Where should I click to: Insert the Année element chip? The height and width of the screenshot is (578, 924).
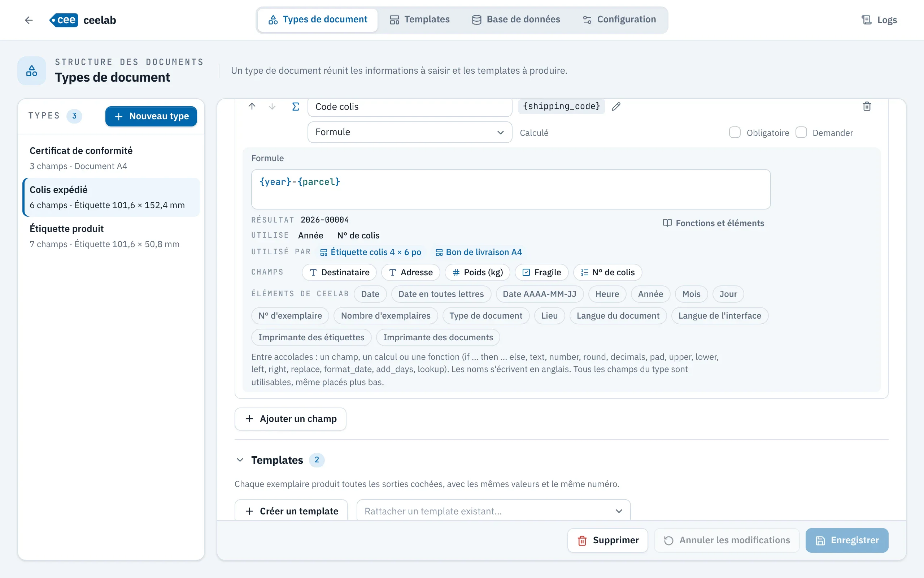click(x=650, y=294)
